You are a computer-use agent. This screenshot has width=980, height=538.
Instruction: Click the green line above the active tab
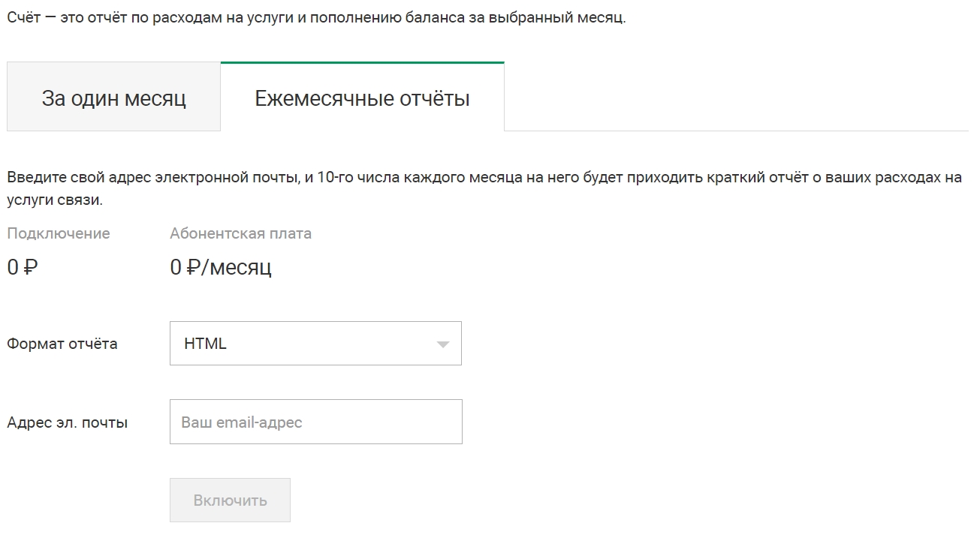pyautogui.click(x=362, y=63)
